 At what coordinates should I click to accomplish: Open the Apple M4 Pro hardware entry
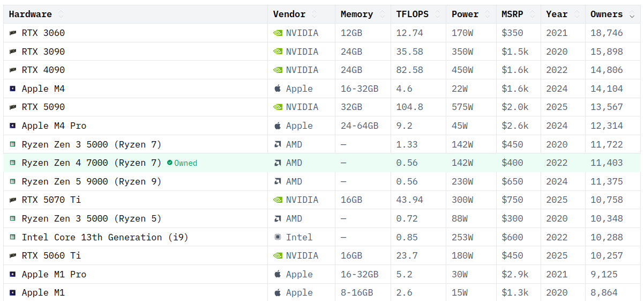tap(54, 126)
